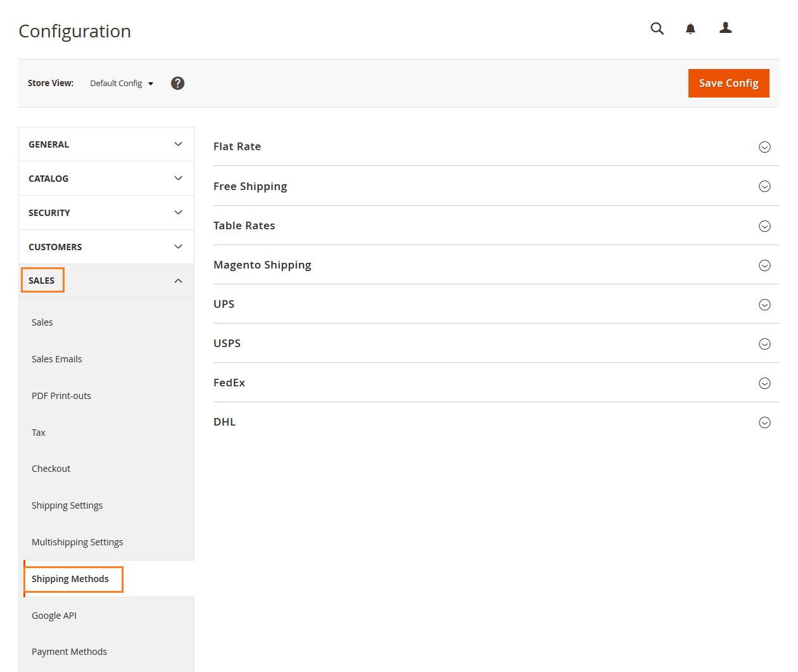Open Tax settings
798x672 pixels.
(x=39, y=433)
